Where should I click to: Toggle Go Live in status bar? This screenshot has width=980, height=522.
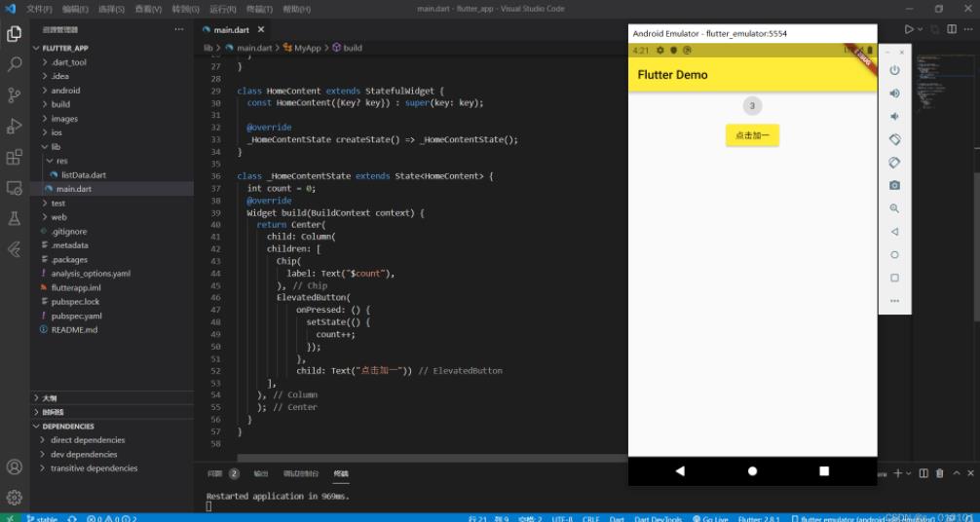(x=710, y=518)
